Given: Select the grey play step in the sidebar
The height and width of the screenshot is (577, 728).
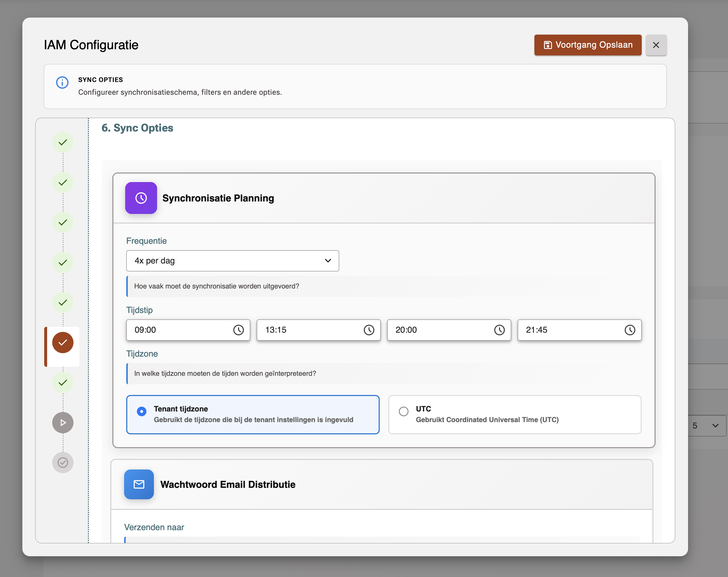Looking at the screenshot, I should click(63, 422).
